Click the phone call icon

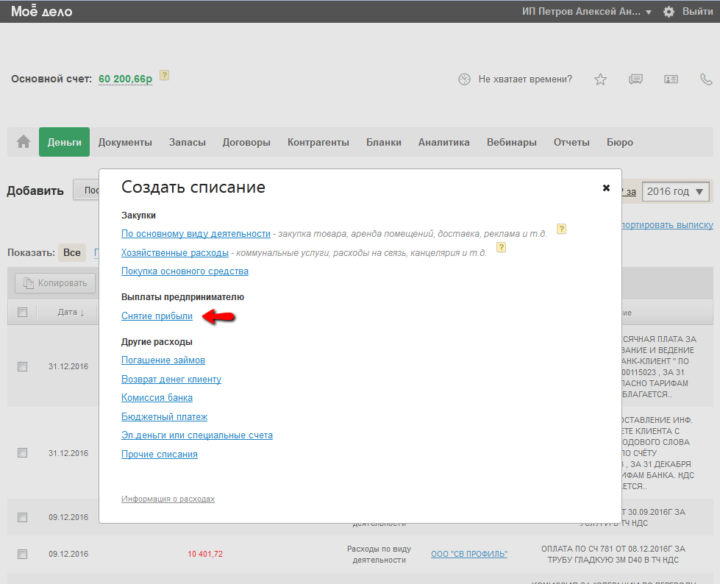[706, 79]
